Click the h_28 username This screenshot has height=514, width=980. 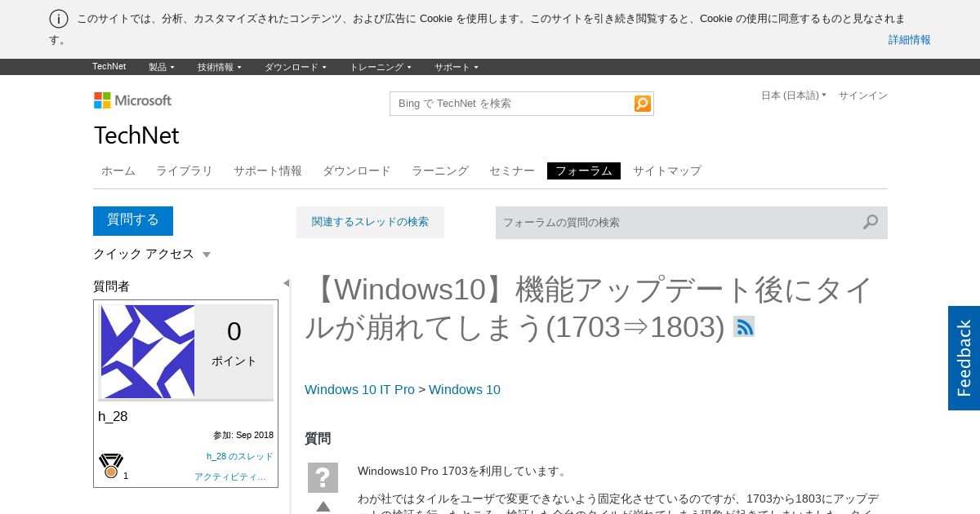(x=113, y=416)
